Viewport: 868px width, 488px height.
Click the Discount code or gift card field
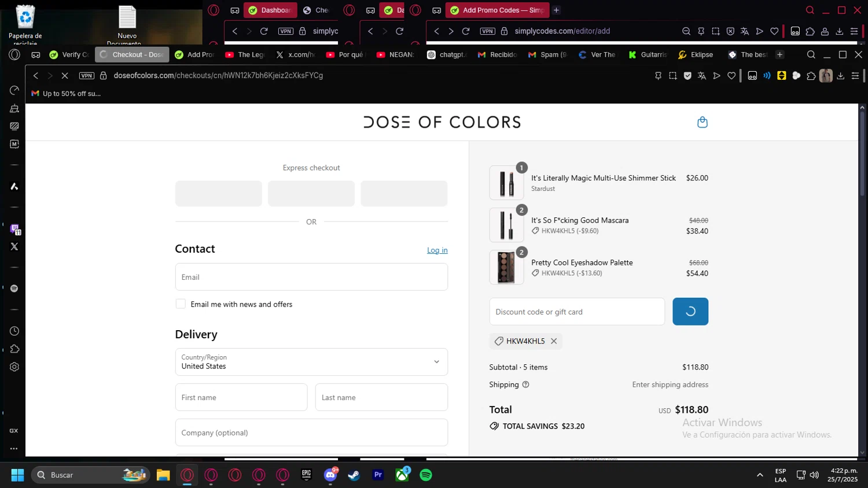(x=577, y=312)
